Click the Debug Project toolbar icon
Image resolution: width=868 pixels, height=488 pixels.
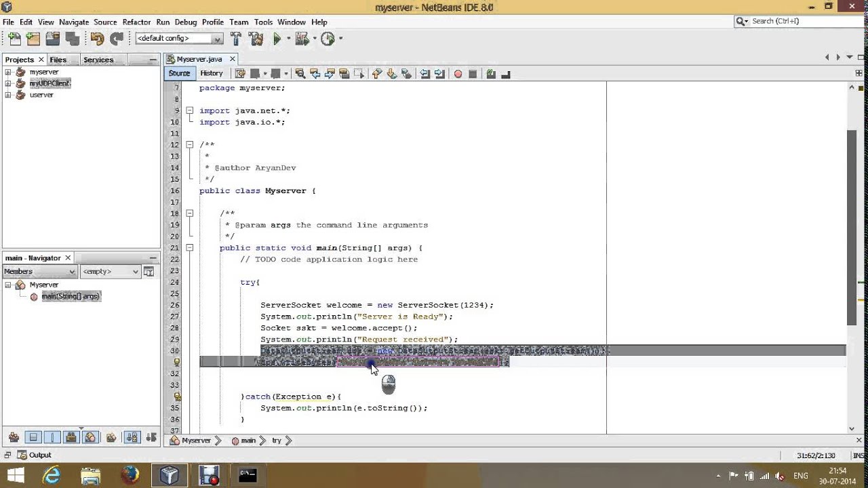coord(302,39)
